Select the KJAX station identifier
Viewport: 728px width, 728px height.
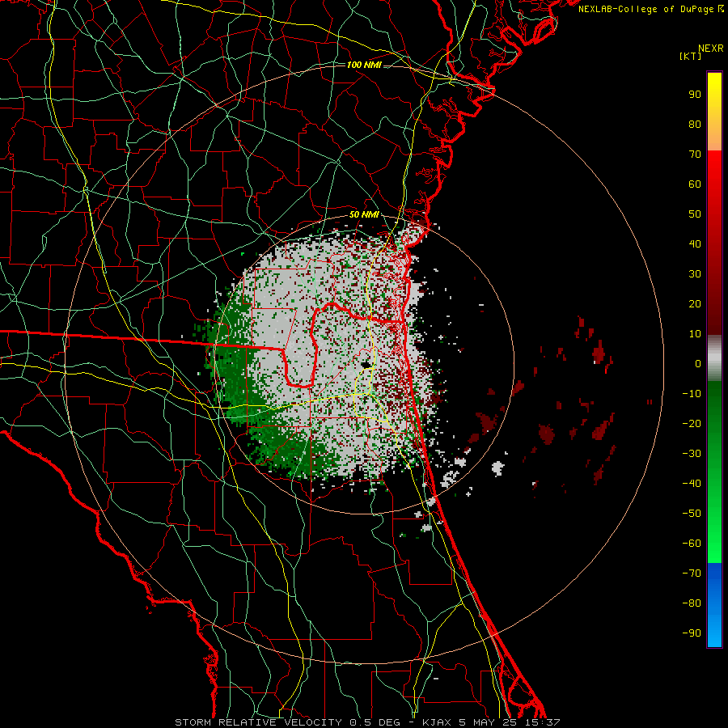(438, 722)
